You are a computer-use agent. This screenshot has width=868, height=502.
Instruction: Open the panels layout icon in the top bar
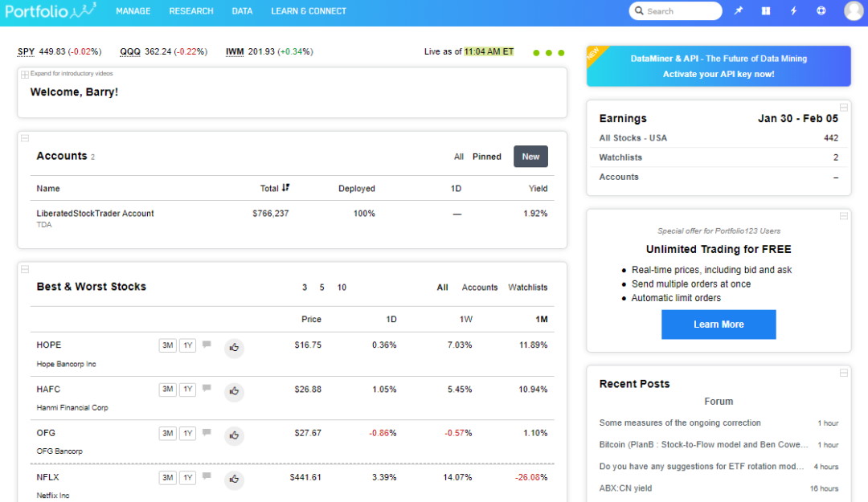click(765, 10)
